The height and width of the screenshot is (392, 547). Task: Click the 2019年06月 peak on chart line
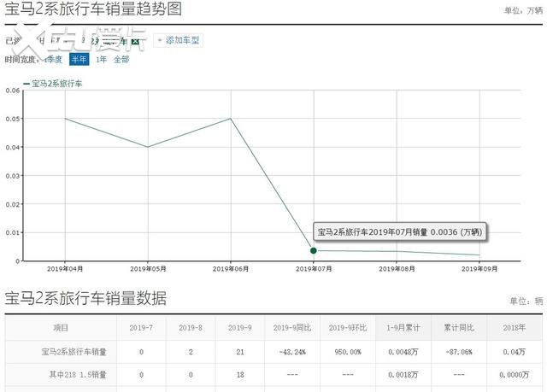[231, 119]
